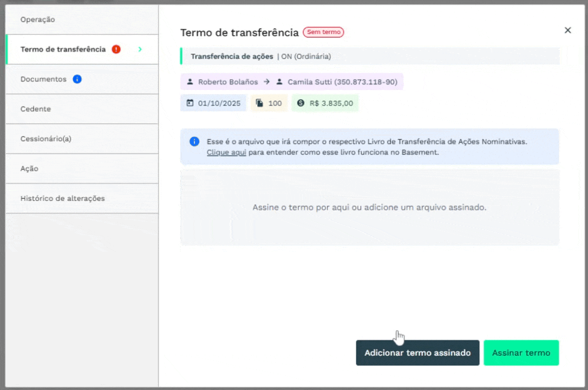Click Adicionar termo assinado
The height and width of the screenshot is (390, 588).
click(417, 353)
